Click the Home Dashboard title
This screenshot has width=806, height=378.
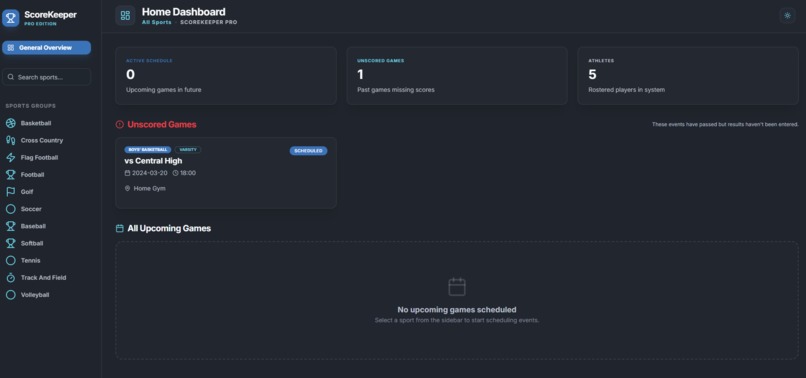coord(184,11)
